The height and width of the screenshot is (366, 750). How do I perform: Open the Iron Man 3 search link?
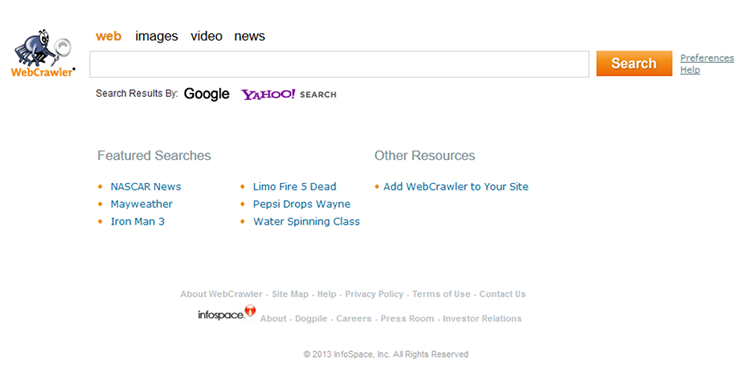pyautogui.click(x=138, y=222)
